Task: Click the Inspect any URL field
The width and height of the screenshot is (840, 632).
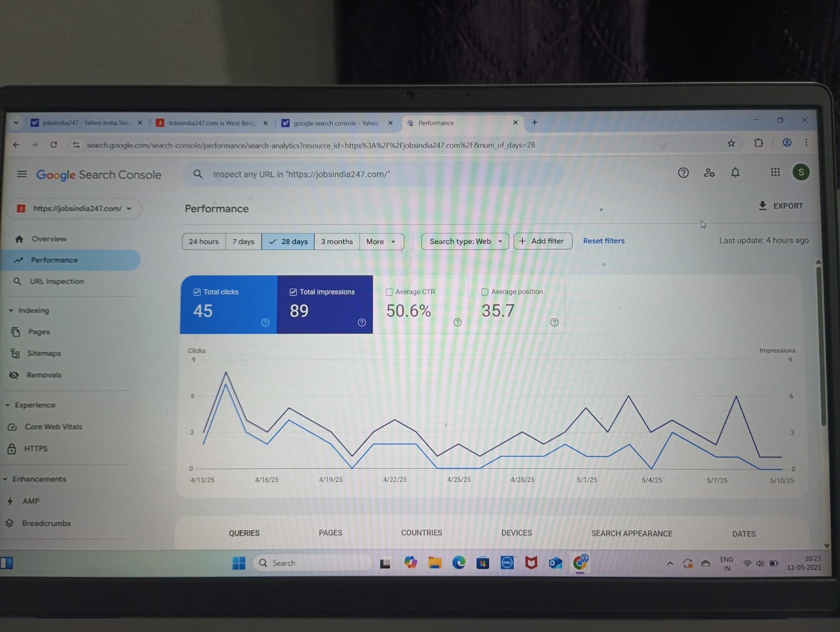Action: 373,174
